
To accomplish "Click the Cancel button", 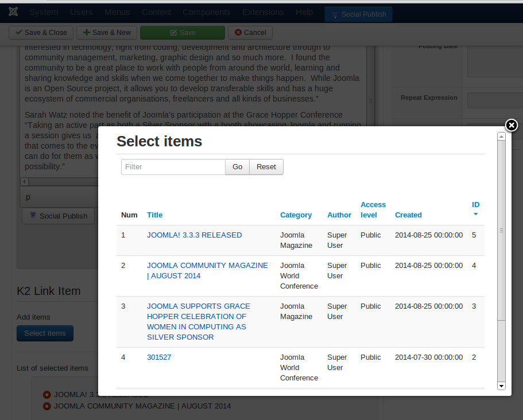I will click(x=250, y=33).
